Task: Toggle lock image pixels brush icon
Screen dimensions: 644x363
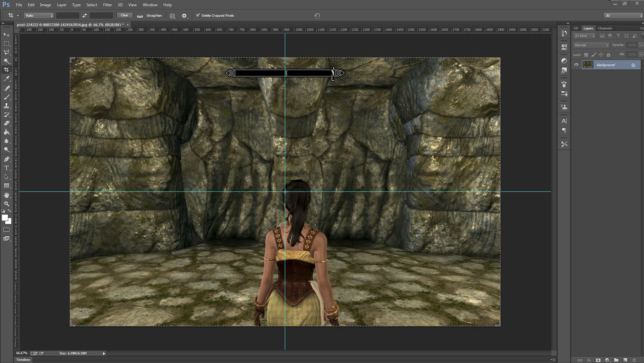Action: (594, 55)
